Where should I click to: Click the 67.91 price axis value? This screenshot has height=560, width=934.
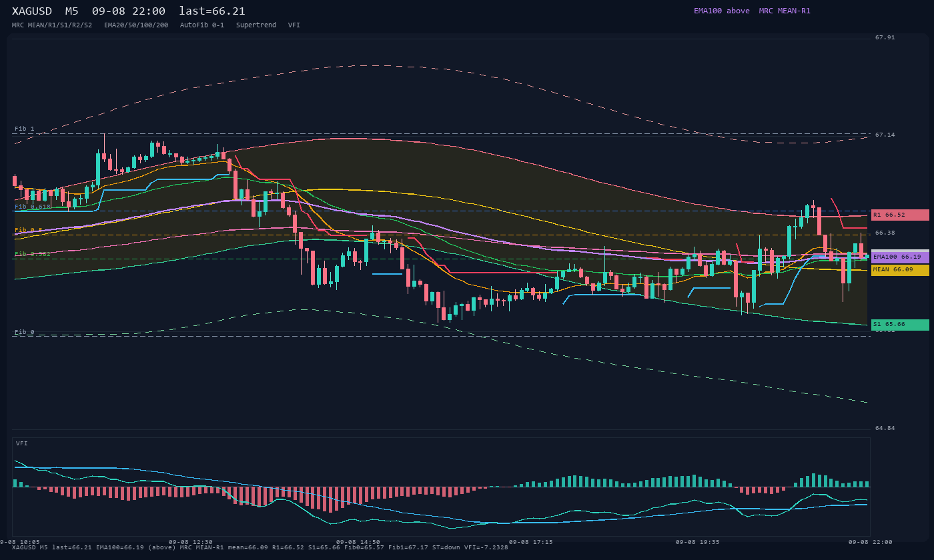click(x=885, y=37)
